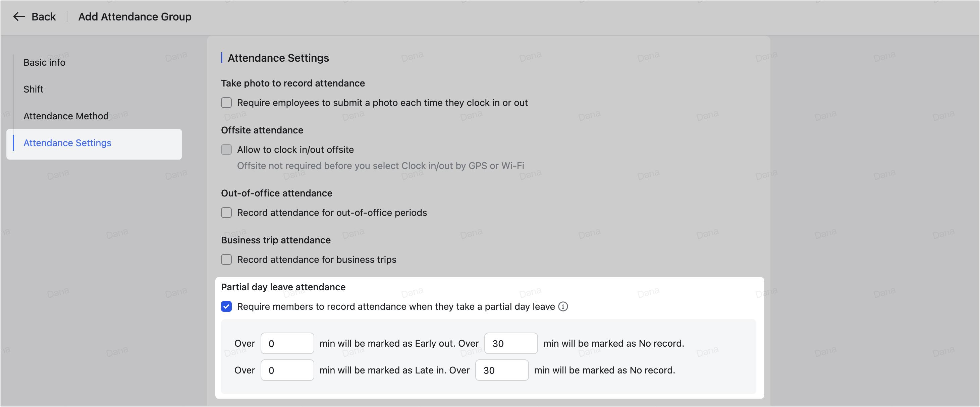Uncheck the partial day leave attendance requirement
Viewport: 980px width, 407px height.
point(226,306)
